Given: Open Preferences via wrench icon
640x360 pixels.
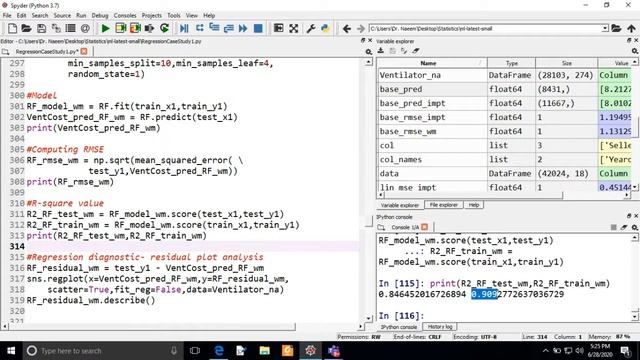Looking at the screenshot, I should 311,29.
